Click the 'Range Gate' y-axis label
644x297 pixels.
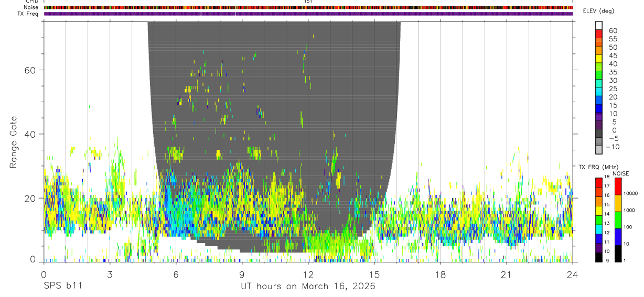[x=14, y=142]
